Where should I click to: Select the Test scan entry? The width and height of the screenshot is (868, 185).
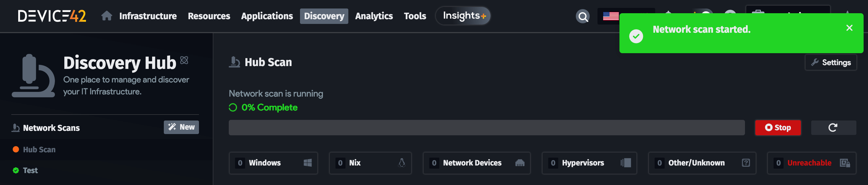30,171
